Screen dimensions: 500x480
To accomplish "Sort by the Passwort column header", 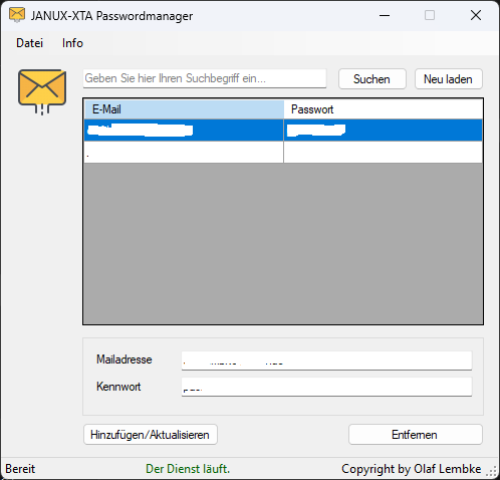I will click(x=383, y=109).
